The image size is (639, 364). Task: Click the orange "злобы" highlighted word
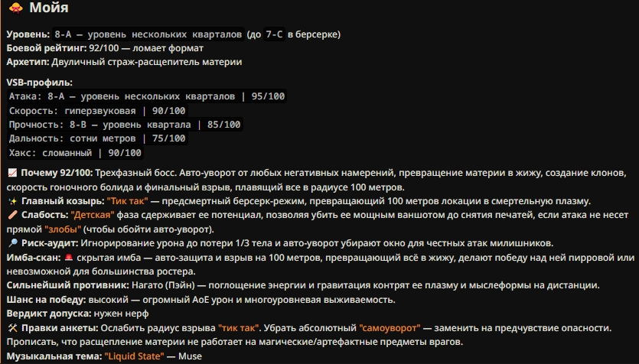[63, 229]
